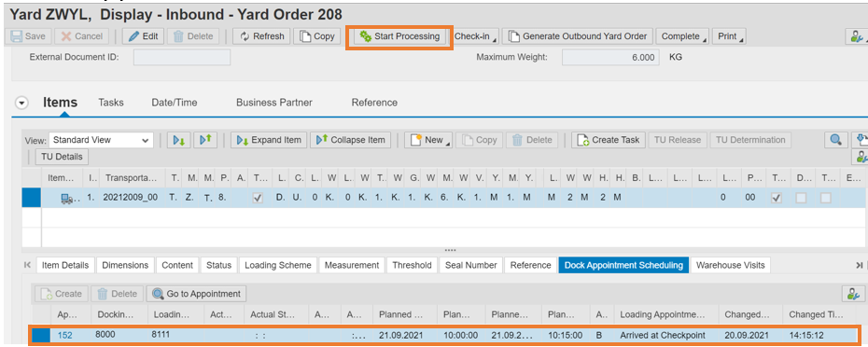Click the appointment Delete button
868x347 pixels.
118,294
